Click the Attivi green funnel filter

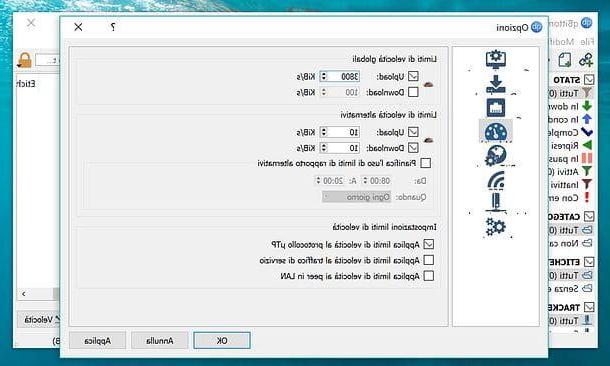pos(587,172)
